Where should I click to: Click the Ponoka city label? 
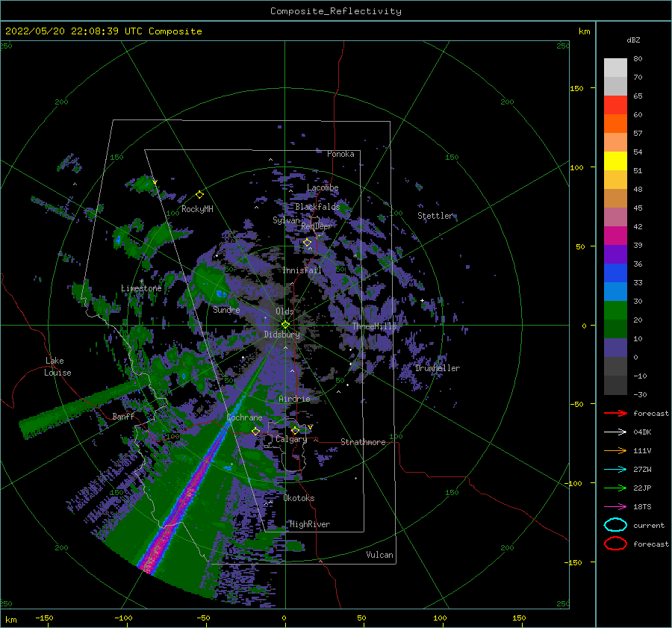[340, 154]
